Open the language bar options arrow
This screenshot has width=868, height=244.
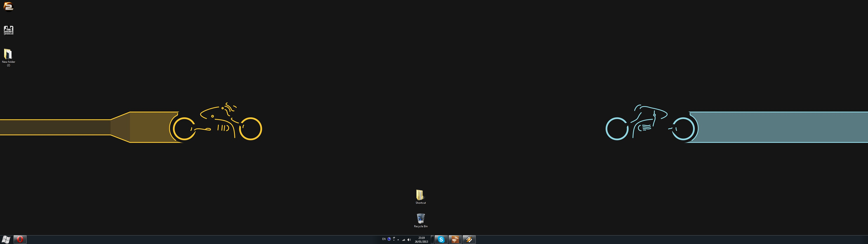[394, 241]
